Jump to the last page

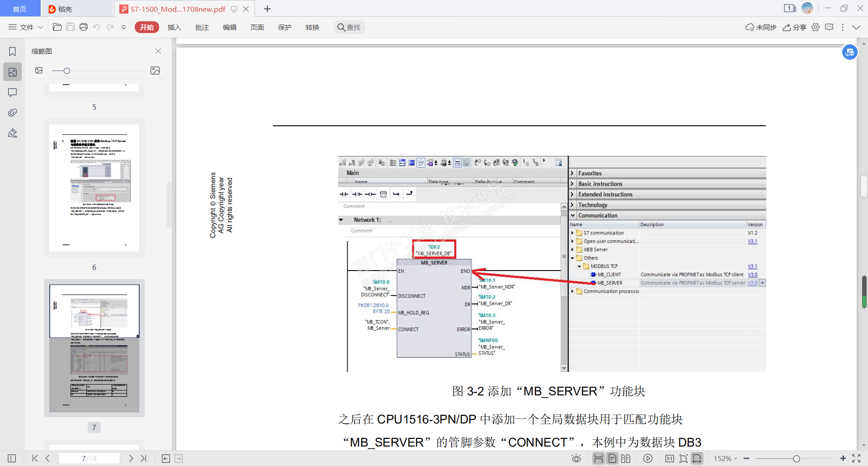(144, 458)
